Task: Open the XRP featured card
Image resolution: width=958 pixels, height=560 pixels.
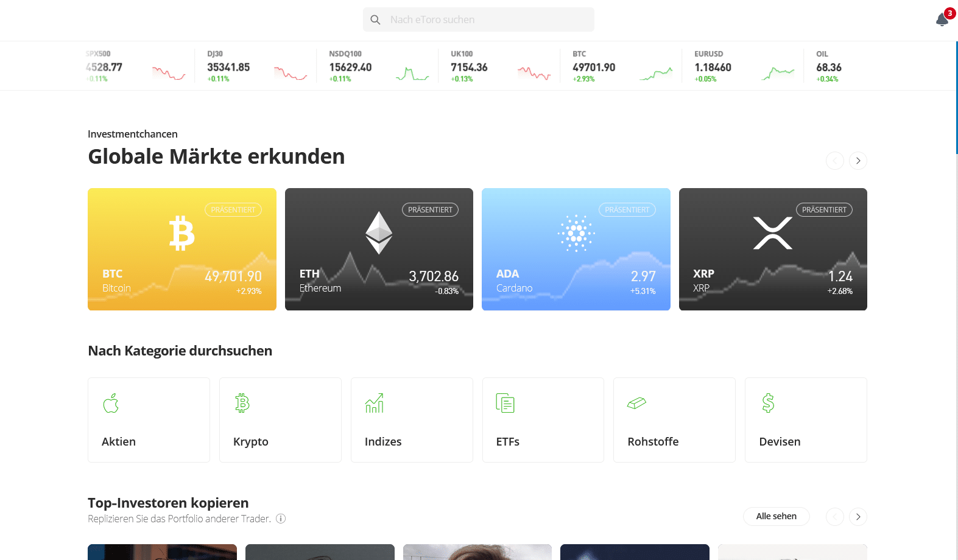Action: coord(773,249)
